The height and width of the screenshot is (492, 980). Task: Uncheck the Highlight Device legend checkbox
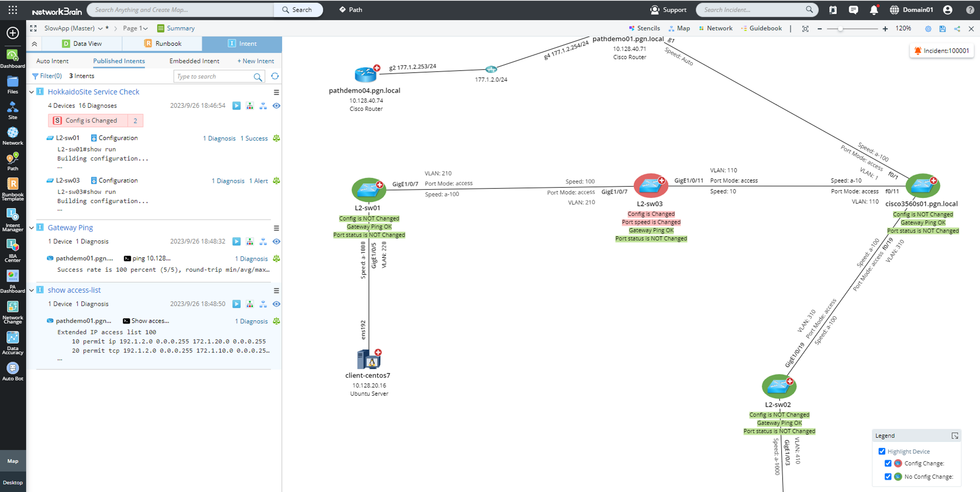point(882,451)
